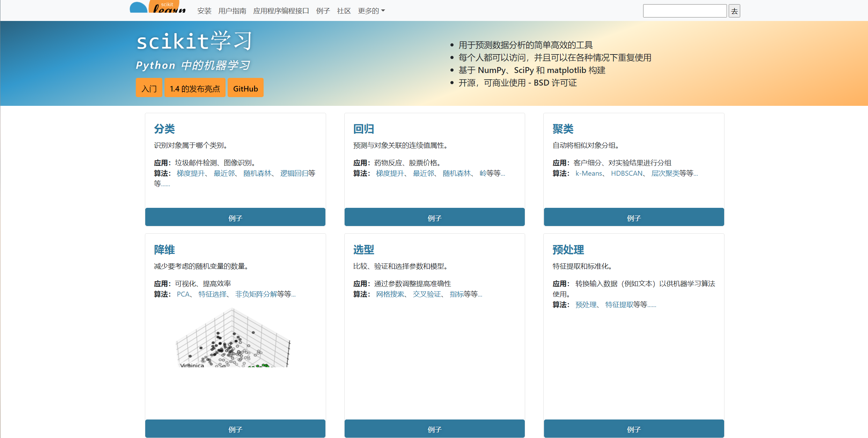Follow the 逻辑回归 algorithm link
868x438 pixels.
[x=294, y=173]
